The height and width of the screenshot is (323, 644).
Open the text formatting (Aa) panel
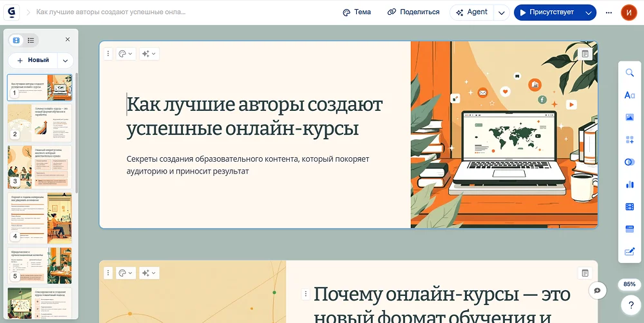(630, 95)
